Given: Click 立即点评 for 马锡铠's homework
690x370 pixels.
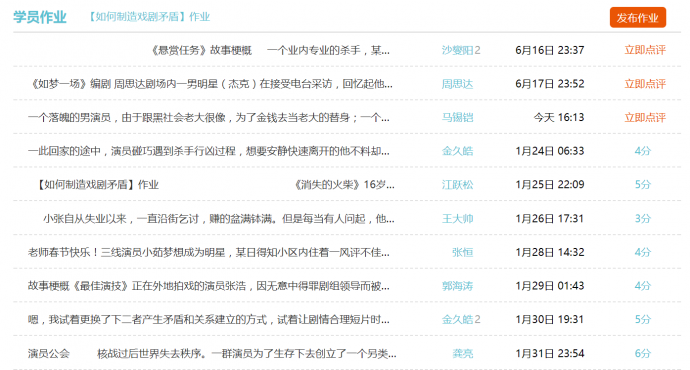Looking at the screenshot, I should 645,117.
